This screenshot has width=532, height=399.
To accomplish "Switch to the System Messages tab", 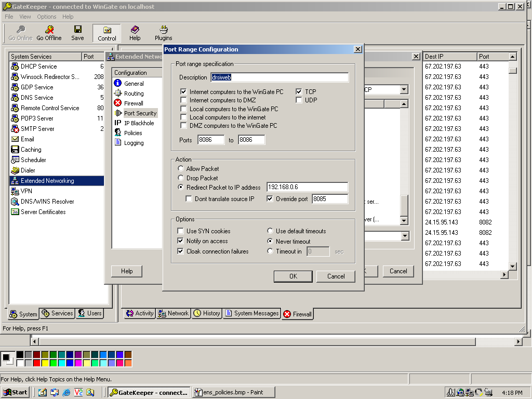I will point(252,313).
